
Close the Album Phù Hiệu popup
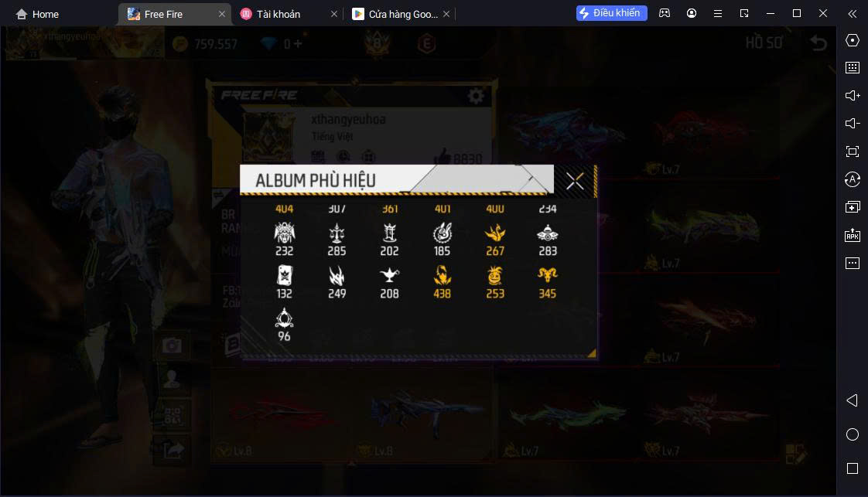click(x=575, y=181)
